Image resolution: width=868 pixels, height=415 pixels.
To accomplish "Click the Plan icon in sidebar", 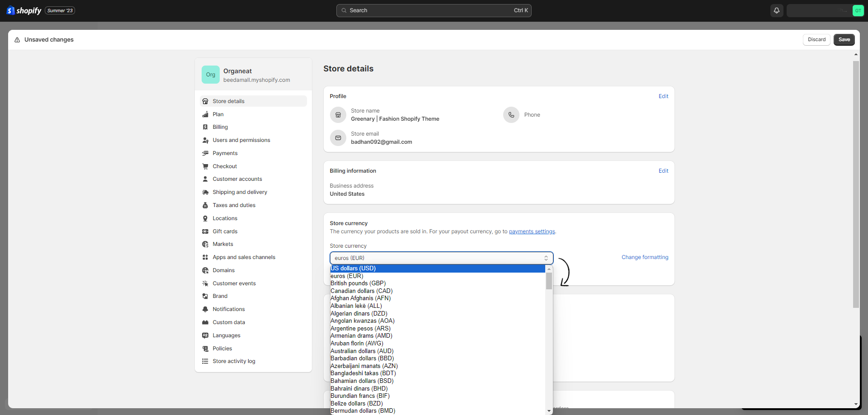I will coord(205,114).
